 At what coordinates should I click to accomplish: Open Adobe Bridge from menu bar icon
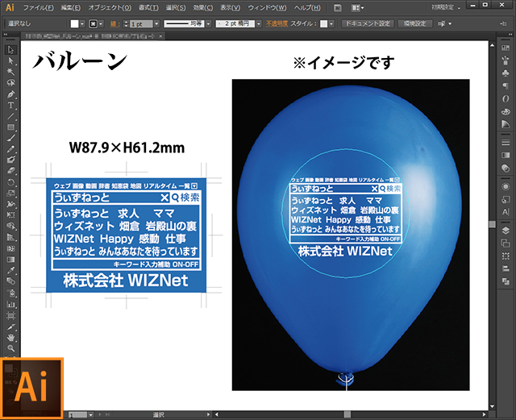[x=338, y=7]
